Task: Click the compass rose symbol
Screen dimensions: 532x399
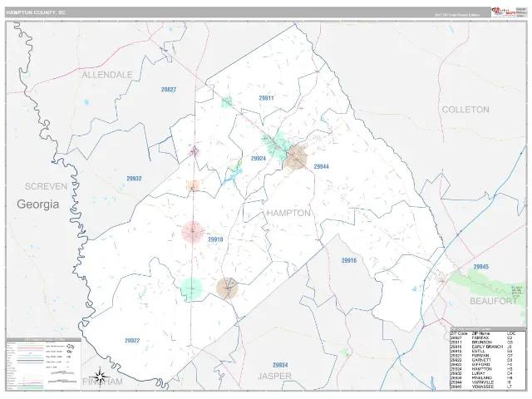Action: [x=99, y=376]
